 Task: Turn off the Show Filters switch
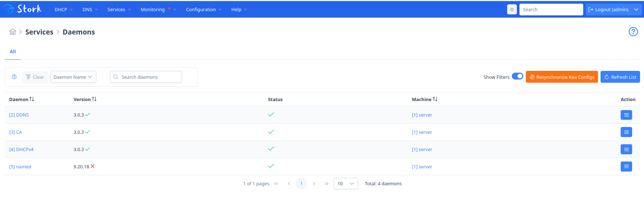point(517,76)
